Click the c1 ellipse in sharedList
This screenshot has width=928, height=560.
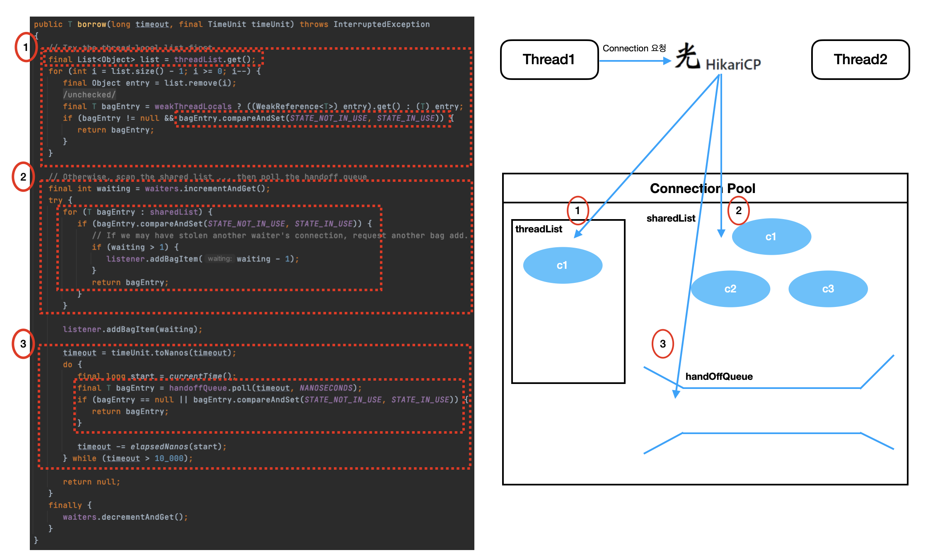point(771,237)
